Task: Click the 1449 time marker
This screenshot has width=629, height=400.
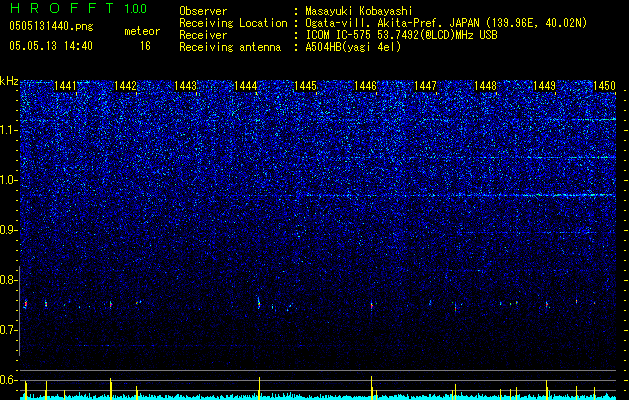Action: tap(545, 86)
